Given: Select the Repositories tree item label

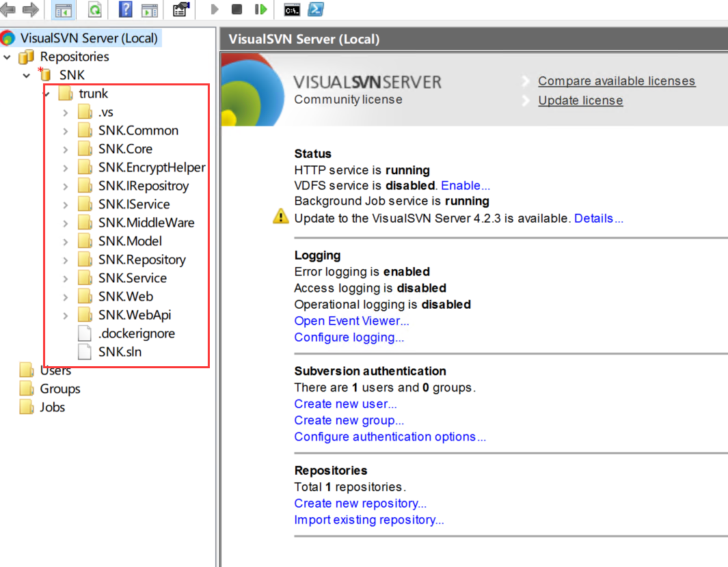Looking at the screenshot, I should (75, 57).
